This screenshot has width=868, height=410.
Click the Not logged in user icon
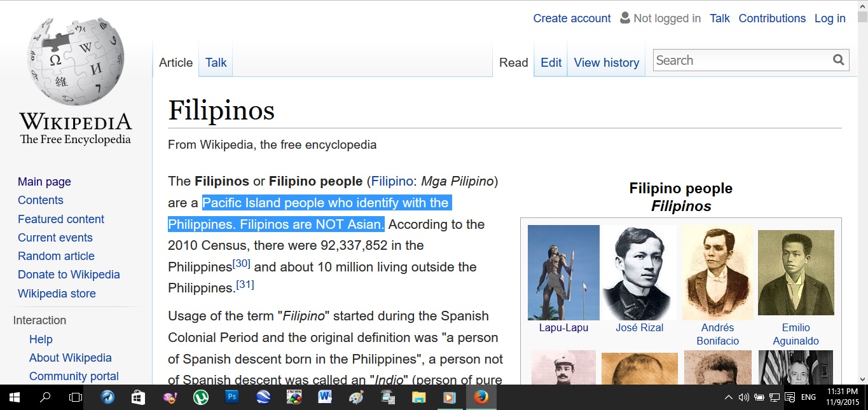[x=624, y=18]
